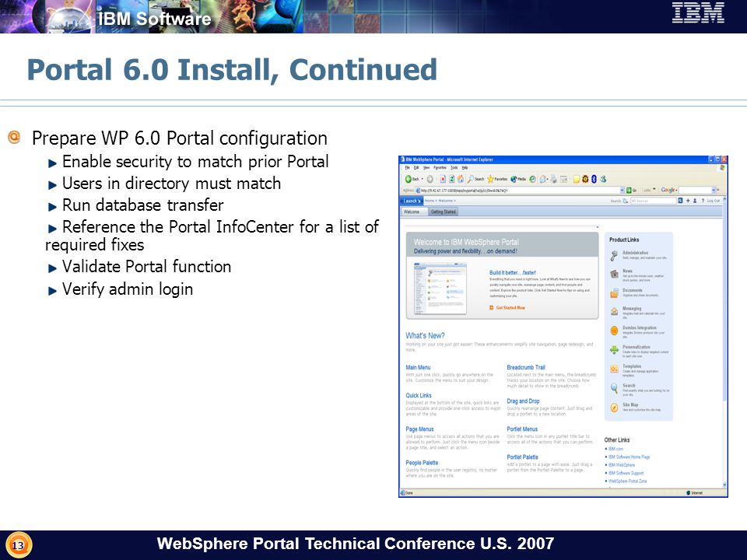The width and height of the screenshot is (747, 560).
Task: Click the Breadcrumb Trail heading link
Action: (526, 367)
